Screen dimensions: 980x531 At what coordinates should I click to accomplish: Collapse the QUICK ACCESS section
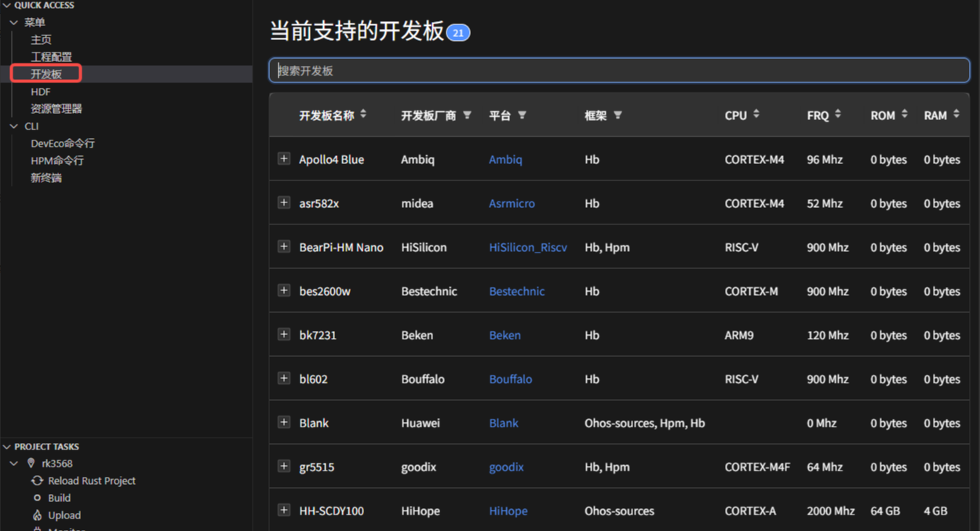click(x=7, y=5)
